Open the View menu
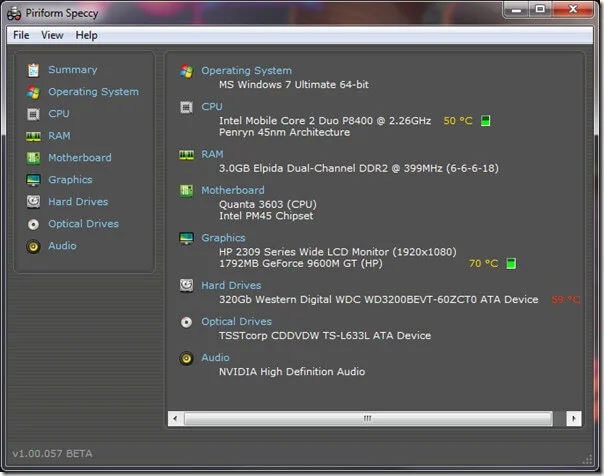 [52, 35]
